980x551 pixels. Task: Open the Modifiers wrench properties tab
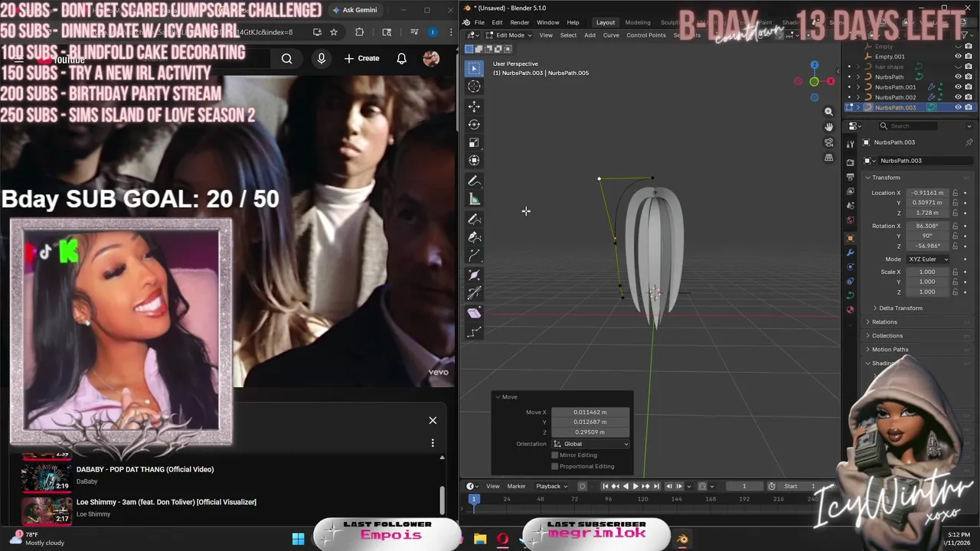tap(850, 253)
